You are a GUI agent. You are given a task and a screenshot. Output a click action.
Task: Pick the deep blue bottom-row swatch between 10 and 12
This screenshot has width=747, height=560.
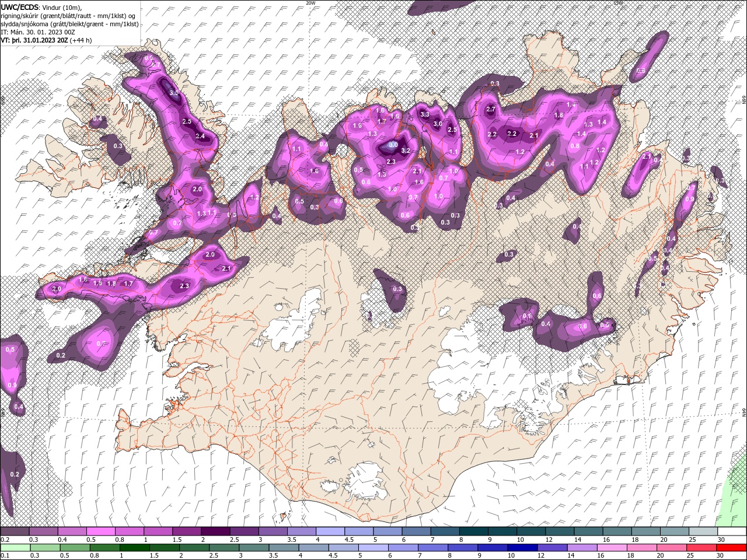522,547
